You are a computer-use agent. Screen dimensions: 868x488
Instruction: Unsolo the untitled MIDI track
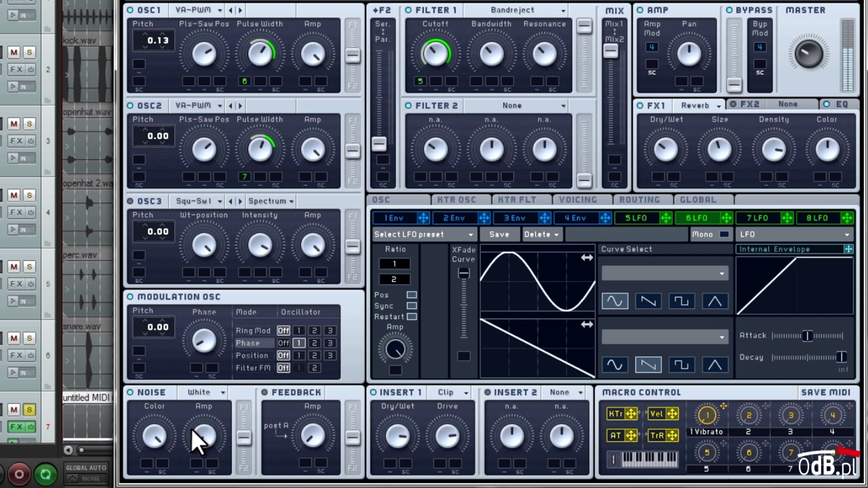29,410
